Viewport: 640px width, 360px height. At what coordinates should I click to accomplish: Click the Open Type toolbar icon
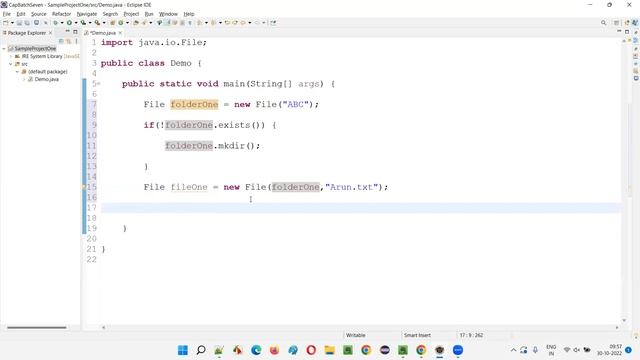136,23
